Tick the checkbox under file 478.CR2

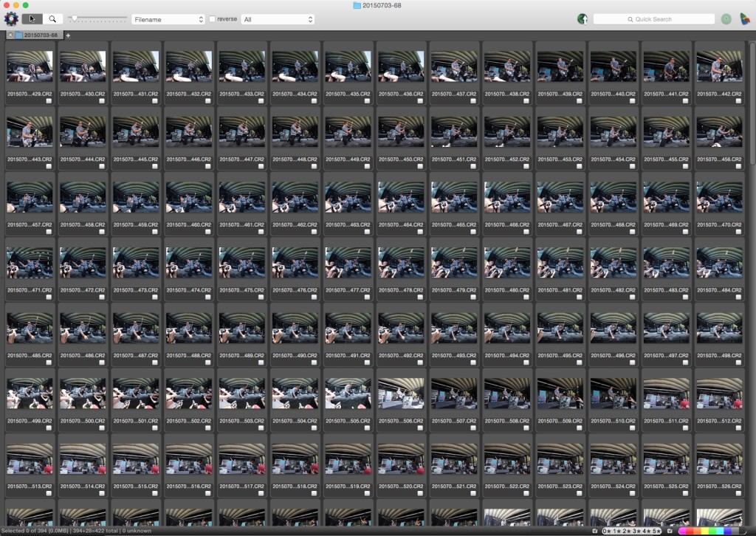tap(420, 298)
